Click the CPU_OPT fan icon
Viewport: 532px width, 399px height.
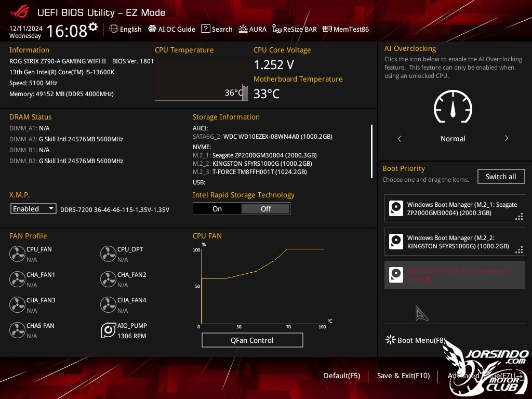tap(108, 254)
